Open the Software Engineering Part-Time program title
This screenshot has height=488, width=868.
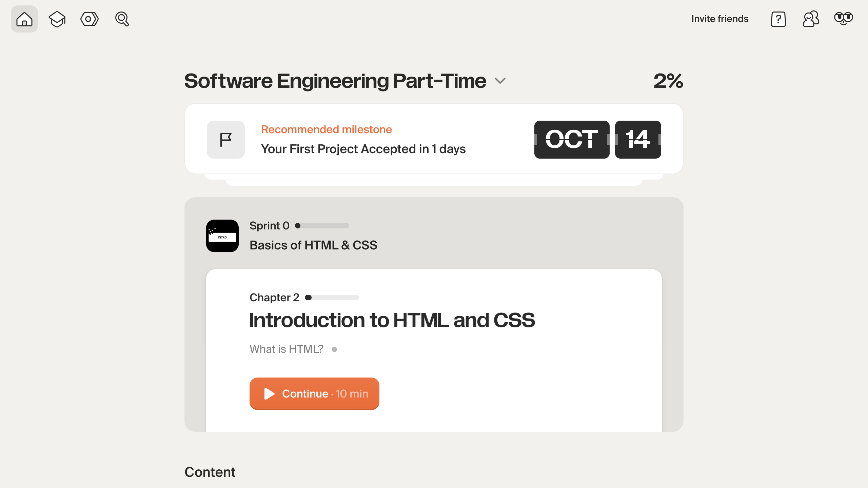[335, 81]
